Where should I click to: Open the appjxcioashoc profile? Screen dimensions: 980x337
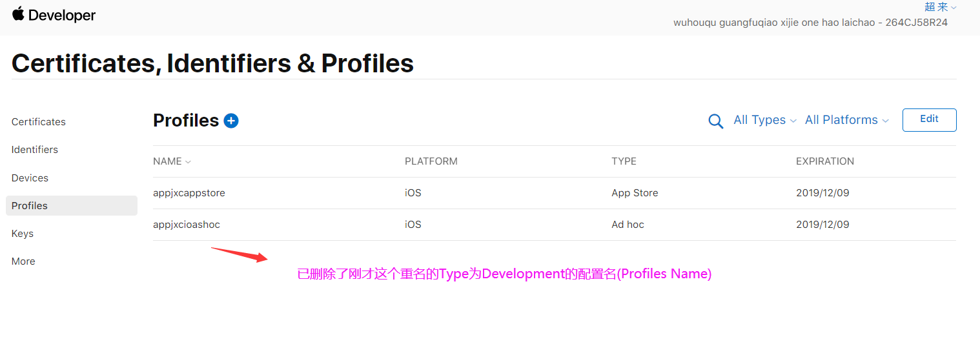[x=187, y=225]
